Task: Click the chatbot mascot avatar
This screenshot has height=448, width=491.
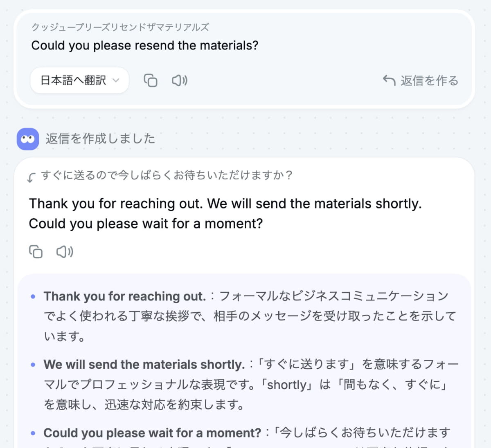Action: pos(27,139)
